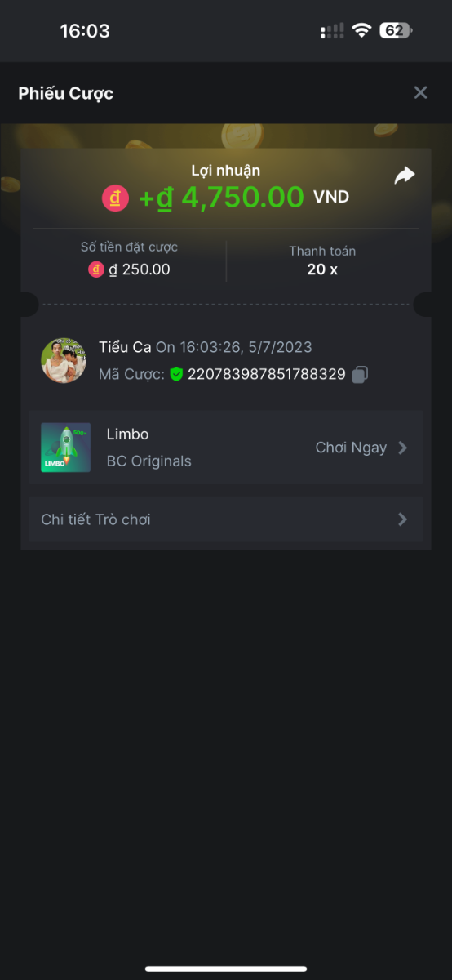Tap the cellular signal bars icon
452x980 pixels.
tap(332, 31)
